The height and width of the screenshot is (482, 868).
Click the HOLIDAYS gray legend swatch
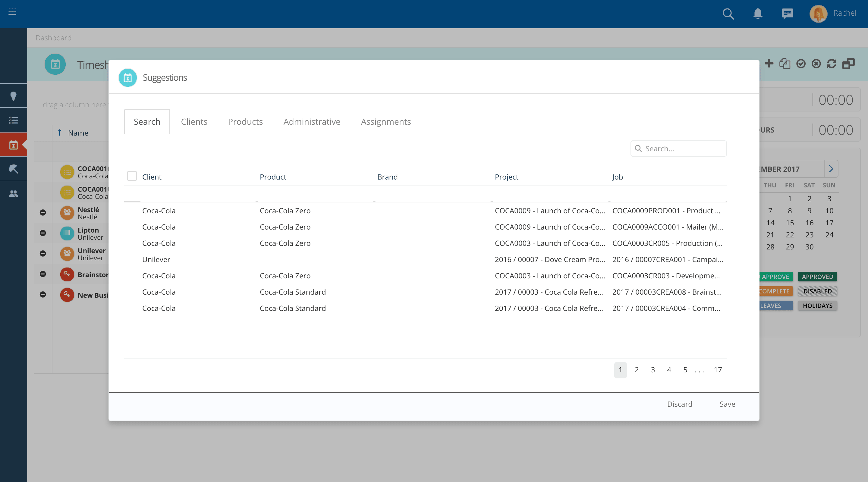pyautogui.click(x=817, y=305)
